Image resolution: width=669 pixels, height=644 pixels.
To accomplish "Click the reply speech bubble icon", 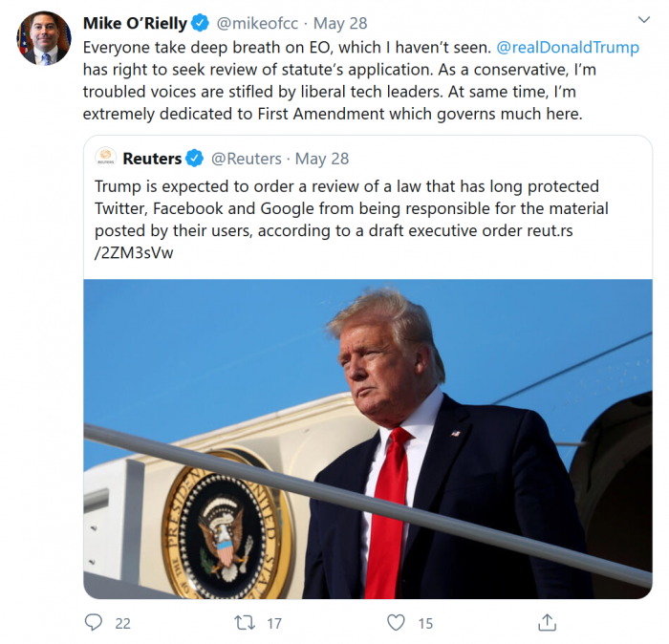I will tap(94, 622).
